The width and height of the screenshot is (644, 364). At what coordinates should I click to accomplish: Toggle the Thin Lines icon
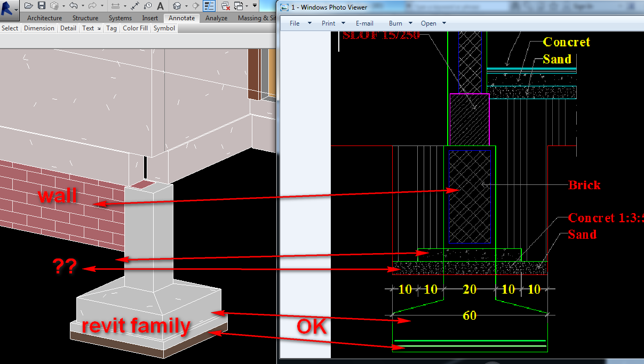click(x=209, y=5)
